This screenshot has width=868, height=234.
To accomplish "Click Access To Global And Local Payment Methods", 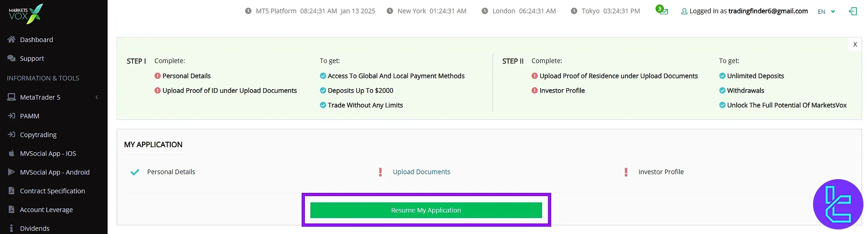I will pos(396,76).
